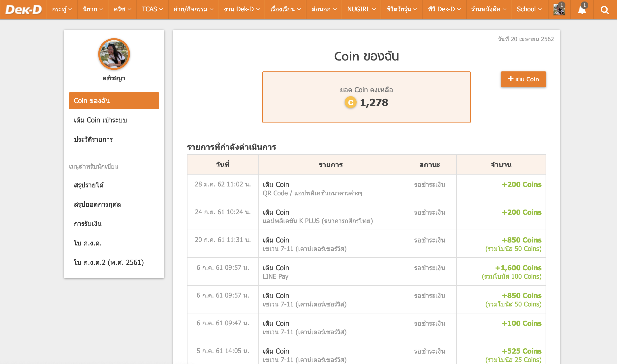The image size is (617, 364).
Task: Click the user avatar in navbar
Action: tap(559, 10)
